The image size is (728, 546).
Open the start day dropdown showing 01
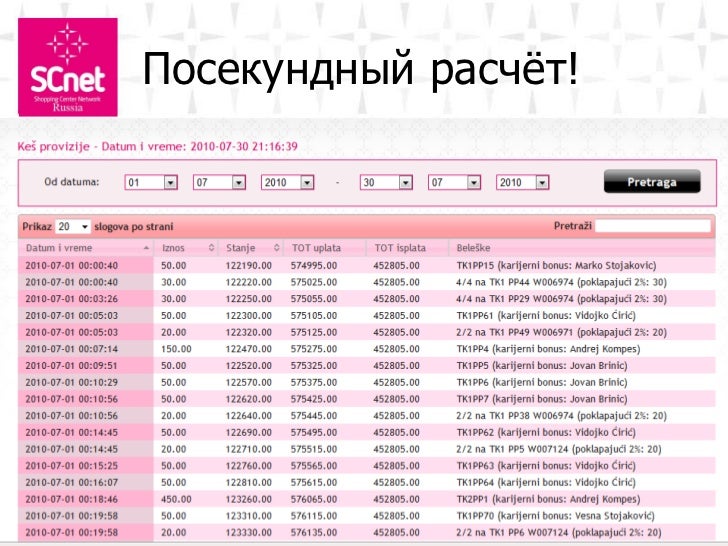[x=151, y=182]
